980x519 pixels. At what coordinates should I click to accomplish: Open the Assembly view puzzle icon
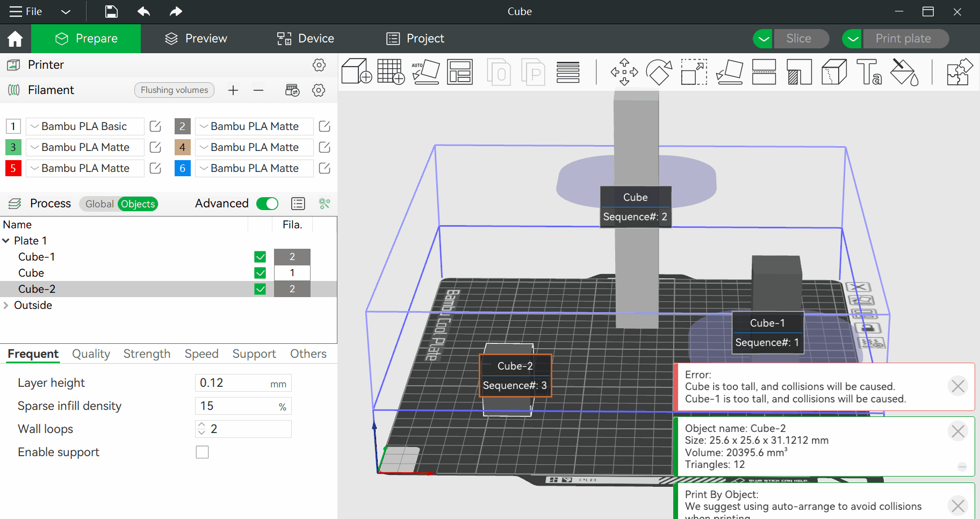point(960,72)
